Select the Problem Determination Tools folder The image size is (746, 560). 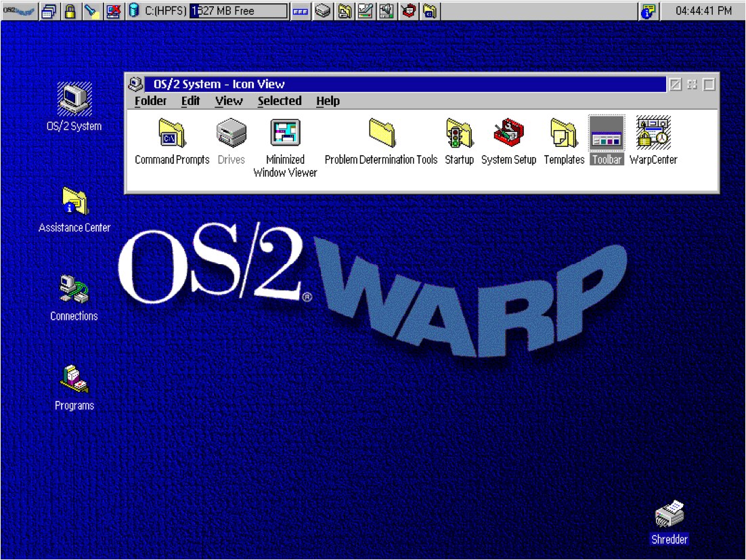(381, 142)
